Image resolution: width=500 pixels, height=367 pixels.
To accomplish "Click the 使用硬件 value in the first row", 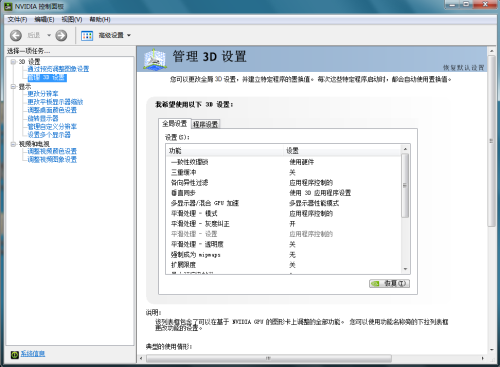I will coord(302,162).
